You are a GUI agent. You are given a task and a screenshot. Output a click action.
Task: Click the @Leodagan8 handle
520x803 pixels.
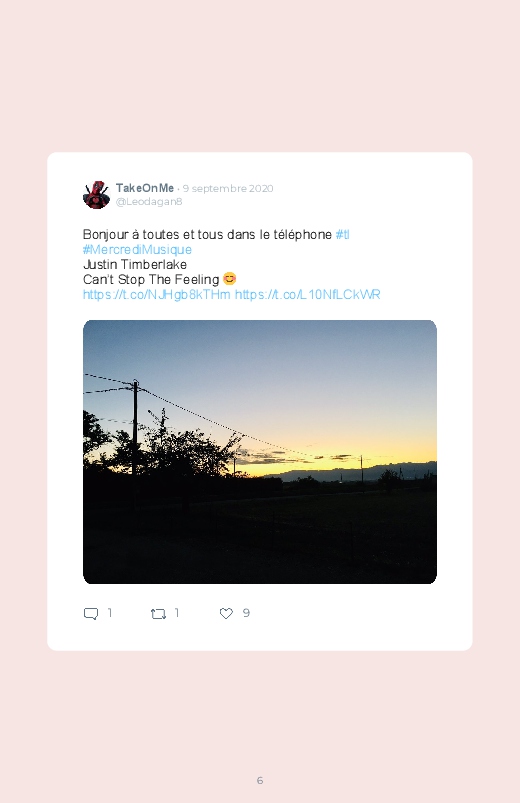point(149,201)
